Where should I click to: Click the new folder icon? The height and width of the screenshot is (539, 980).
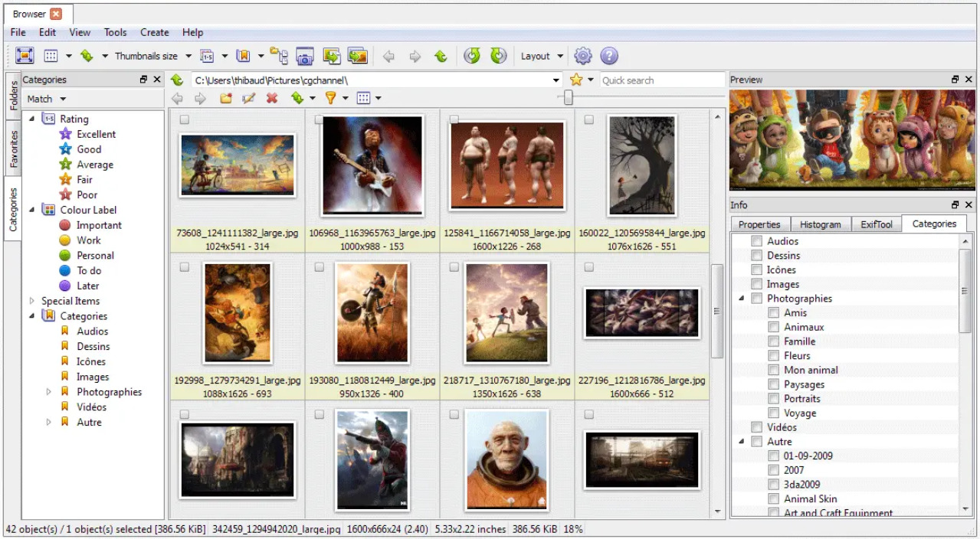point(226,98)
